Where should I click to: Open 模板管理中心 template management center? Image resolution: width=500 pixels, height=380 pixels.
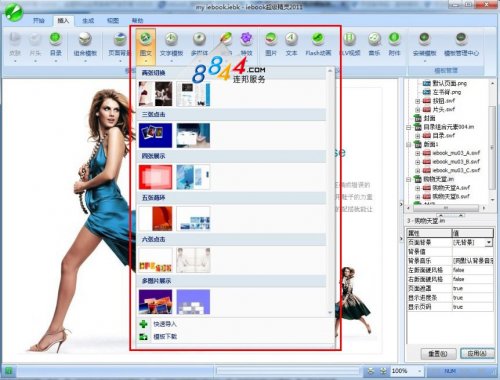click(x=461, y=44)
